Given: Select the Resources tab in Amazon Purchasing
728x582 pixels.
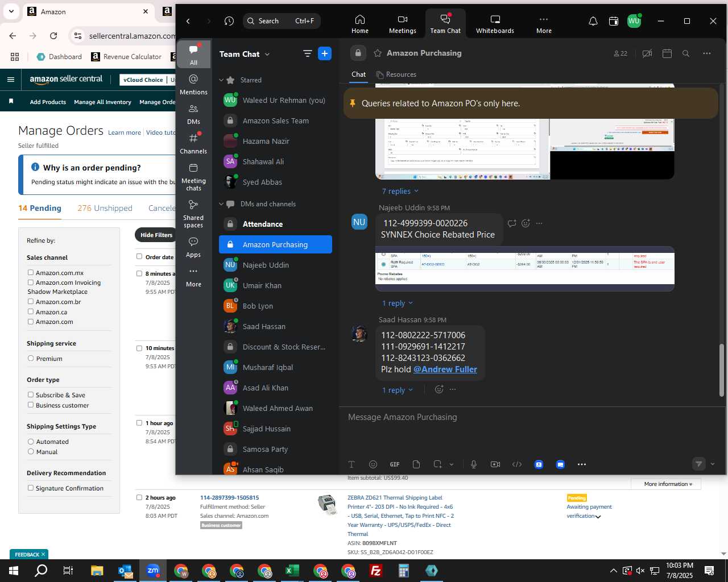Looking at the screenshot, I should 396,74.
